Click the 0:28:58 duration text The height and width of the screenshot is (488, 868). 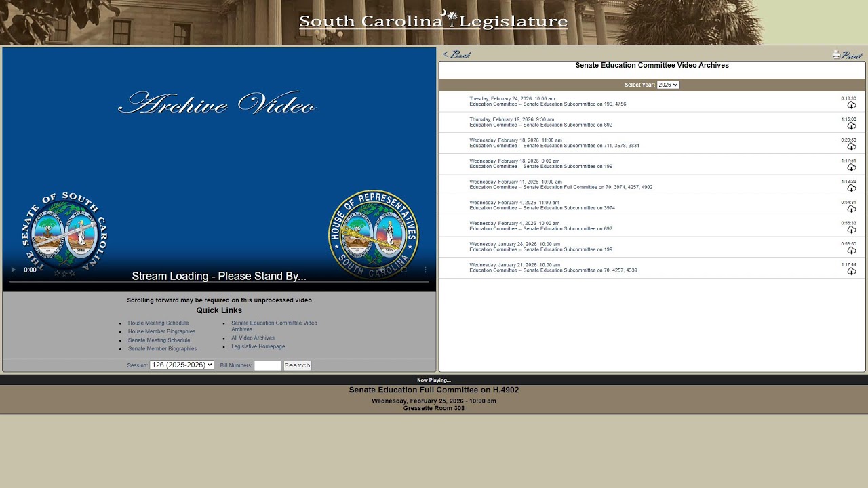point(848,140)
